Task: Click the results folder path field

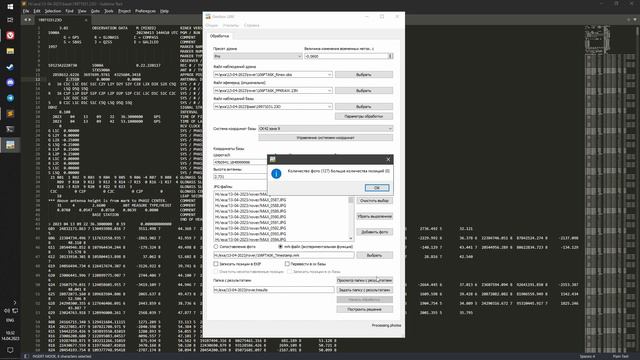Action: (273, 290)
